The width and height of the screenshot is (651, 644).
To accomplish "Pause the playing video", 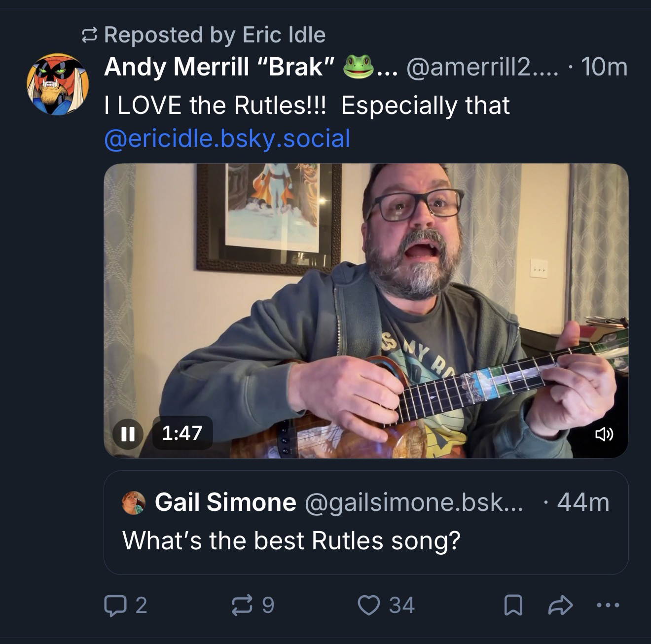I will (x=128, y=433).
